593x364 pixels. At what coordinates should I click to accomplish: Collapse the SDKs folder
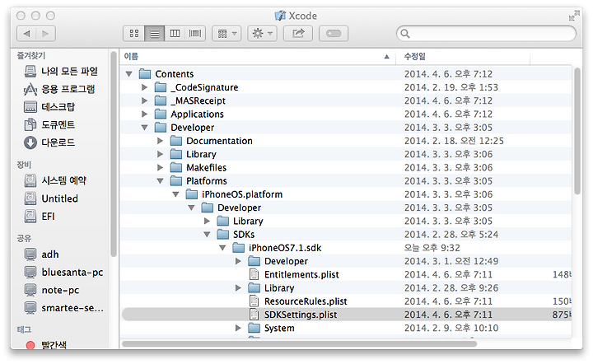(207, 235)
